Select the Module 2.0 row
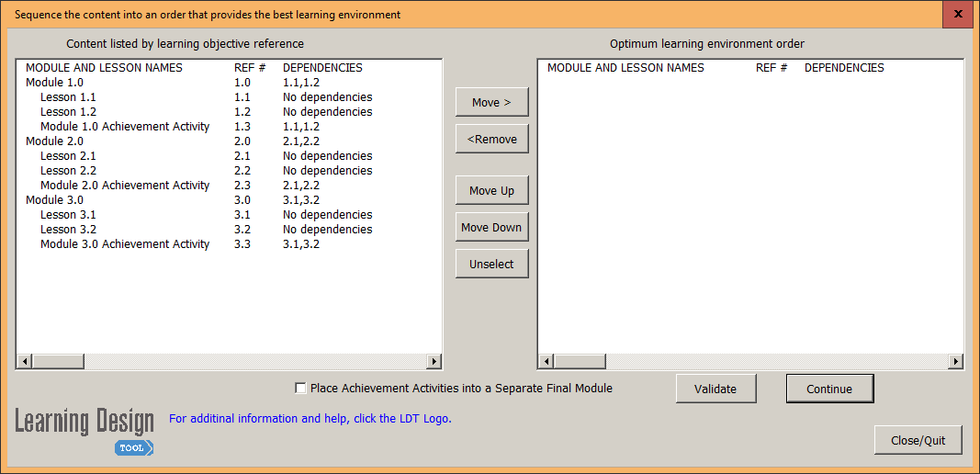The height and width of the screenshot is (474, 980). click(229, 141)
